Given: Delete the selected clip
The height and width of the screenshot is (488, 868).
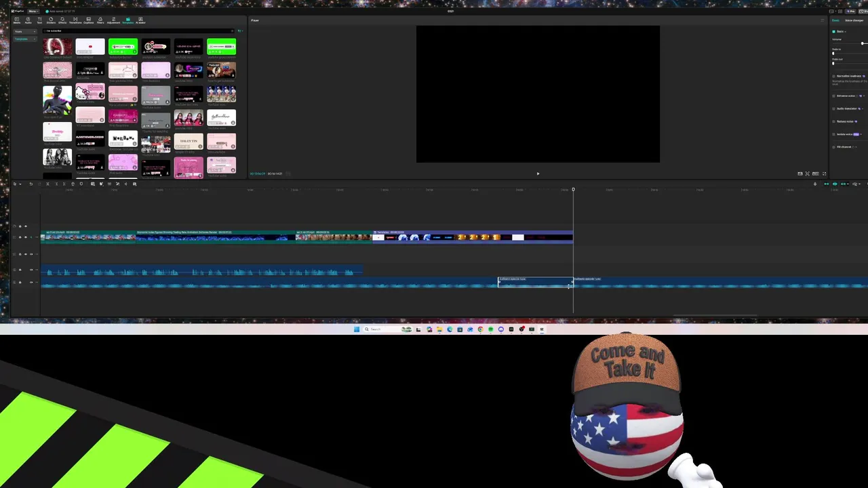Looking at the screenshot, I should (x=73, y=184).
